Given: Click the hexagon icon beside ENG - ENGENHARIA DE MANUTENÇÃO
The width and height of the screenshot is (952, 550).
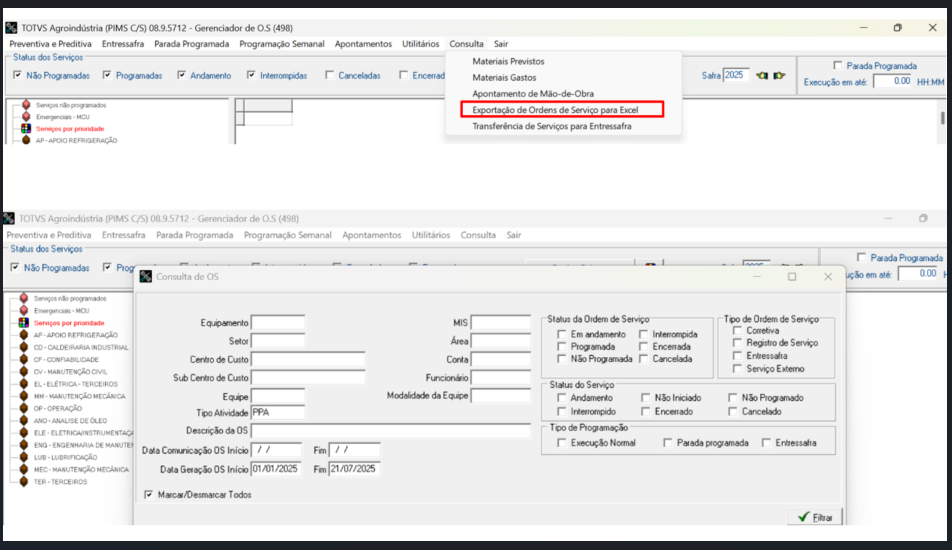Looking at the screenshot, I should coord(24,445).
